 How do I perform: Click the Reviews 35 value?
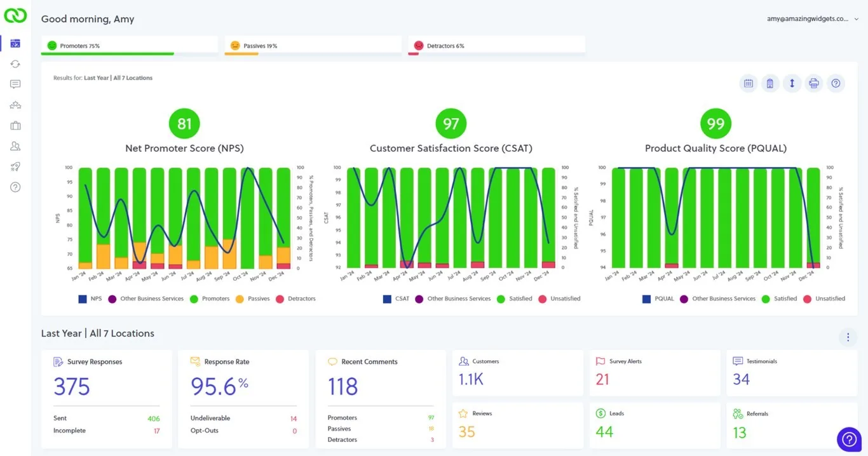pos(467,432)
